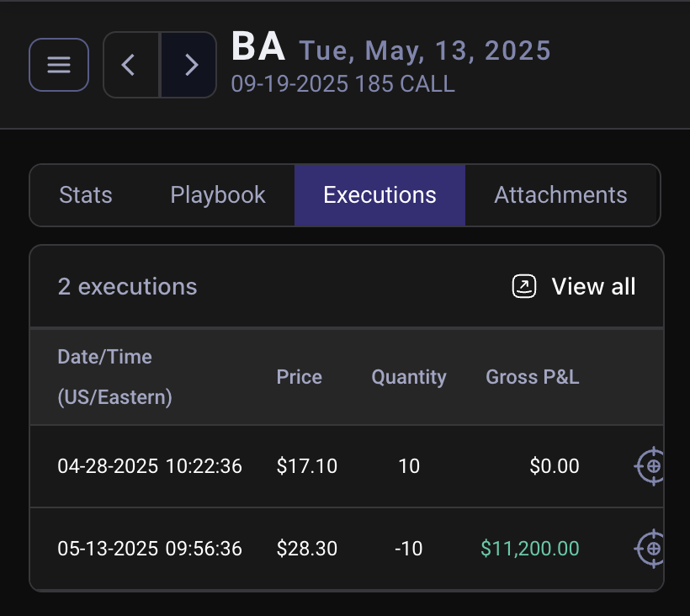Screen dimensions: 690x616
Task: Open the Attachments tab
Action: tap(560, 195)
